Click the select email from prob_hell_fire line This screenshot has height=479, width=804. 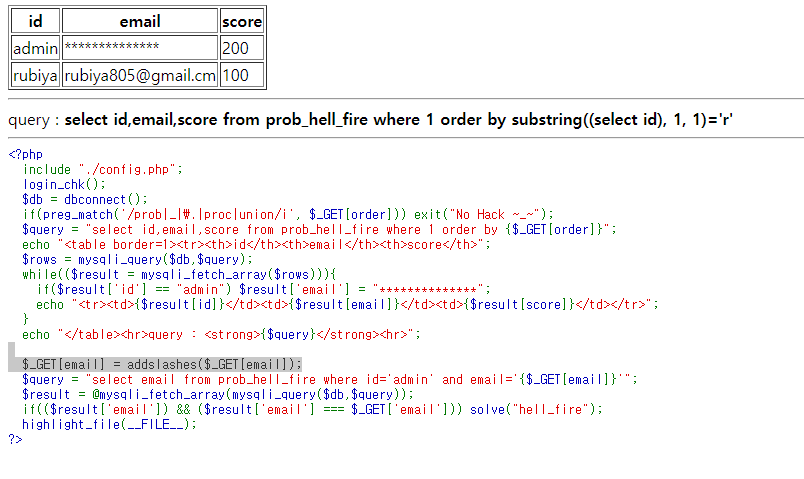(330, 380)
